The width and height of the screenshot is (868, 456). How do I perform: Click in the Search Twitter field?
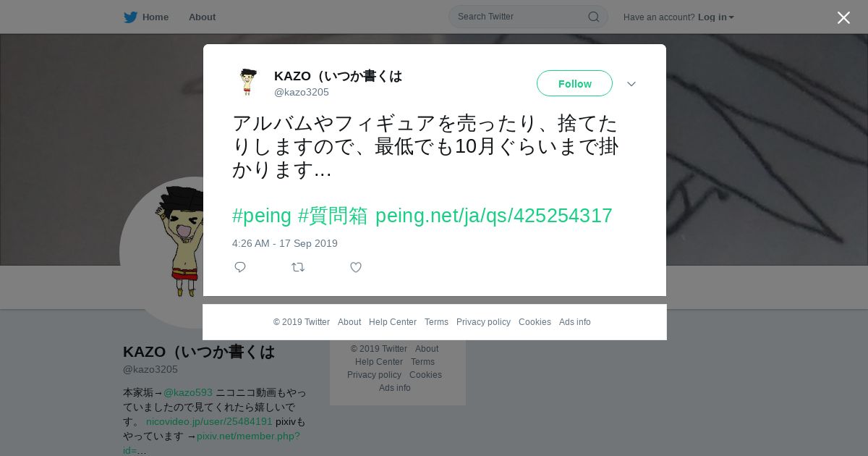[521, 17]
